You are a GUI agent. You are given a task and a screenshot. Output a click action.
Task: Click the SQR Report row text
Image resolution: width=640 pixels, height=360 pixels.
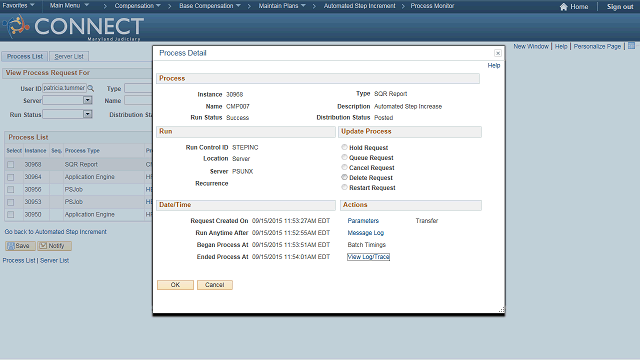[x=81, y=164]
